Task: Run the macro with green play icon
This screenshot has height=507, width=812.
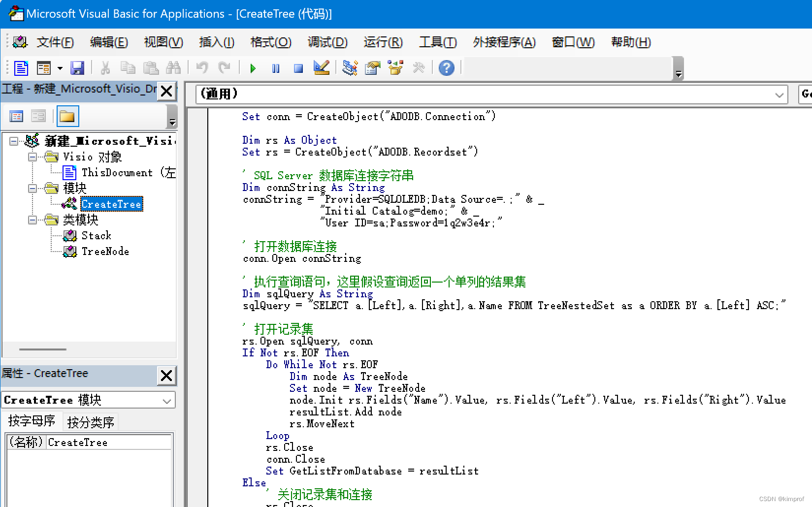Action: click(x=253, y=68)
